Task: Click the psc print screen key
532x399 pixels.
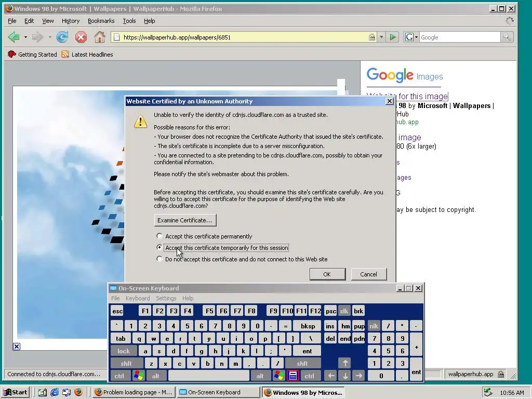Action: [x=330, y=311]
